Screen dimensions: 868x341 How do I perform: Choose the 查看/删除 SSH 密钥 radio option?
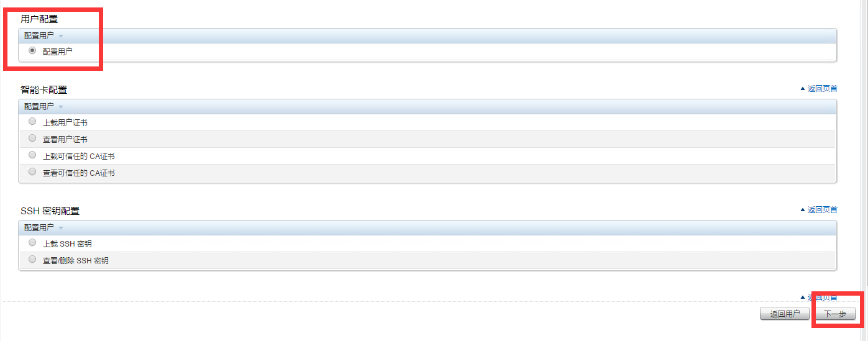coord(32,260)
